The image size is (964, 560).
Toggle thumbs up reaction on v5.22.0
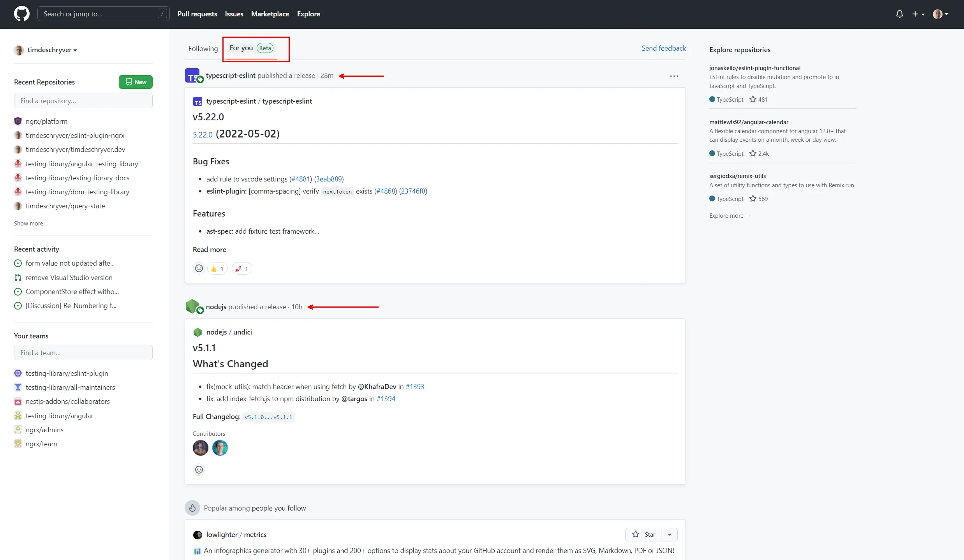pyautogui.click(x=217, y=268)
